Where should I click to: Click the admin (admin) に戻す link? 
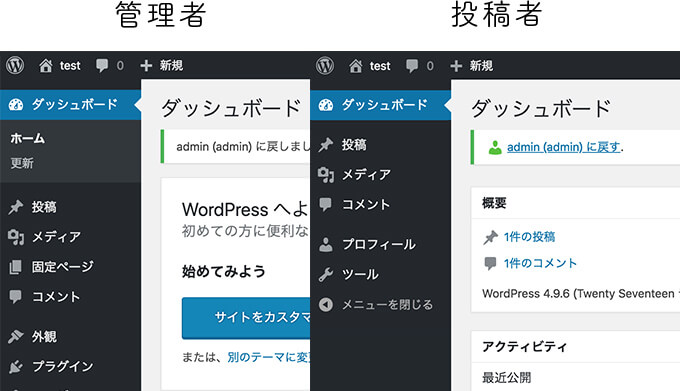pos(564,147)
